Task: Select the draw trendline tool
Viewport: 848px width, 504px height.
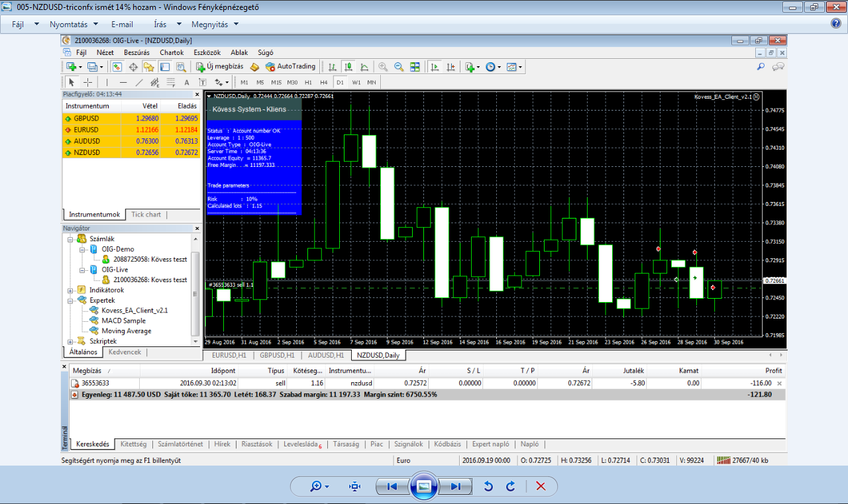Action: [138, 82]
